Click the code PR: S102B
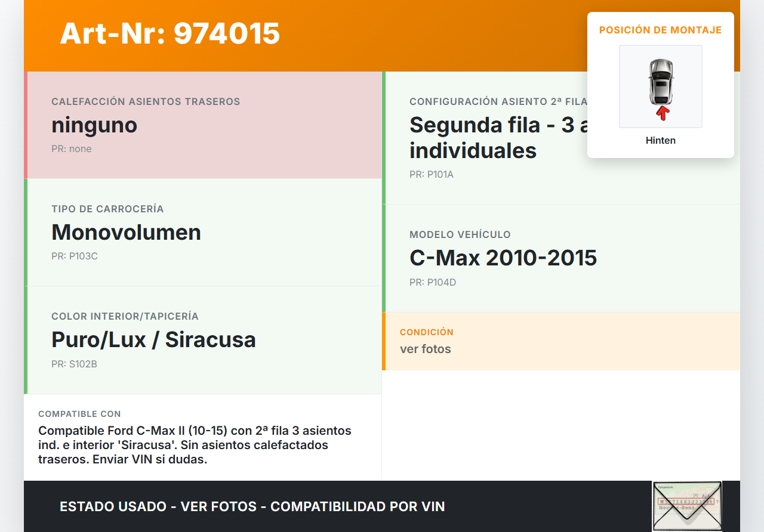The image size is (764, 532). click(x=74, y=364)
